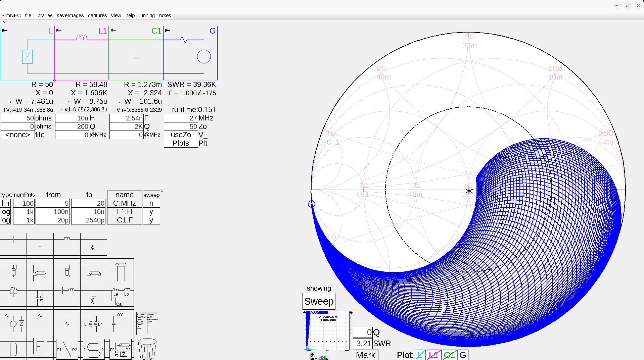The height and width of the screenshot is (360, 644).
Task: Open the captures menu
Action: point(97,15)
